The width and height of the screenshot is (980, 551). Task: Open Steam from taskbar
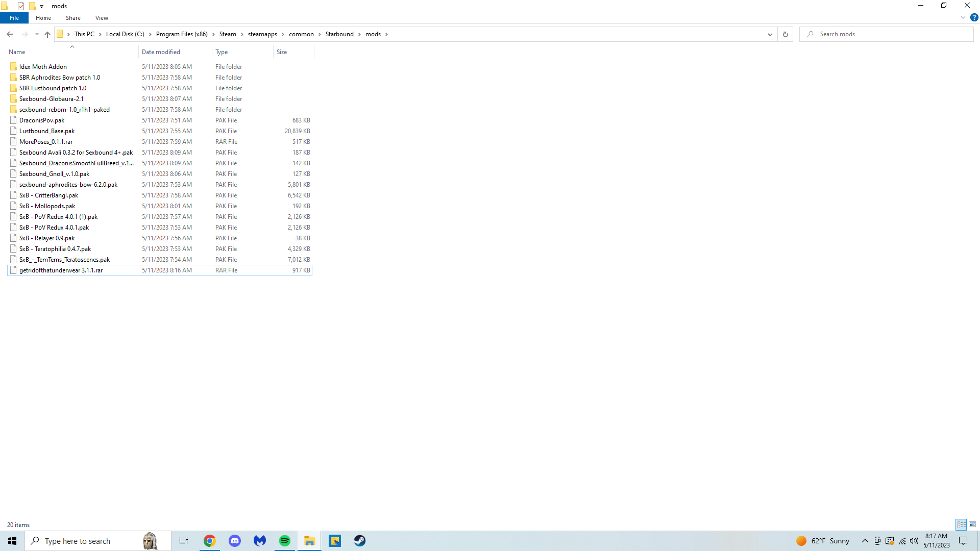(360, 541)
